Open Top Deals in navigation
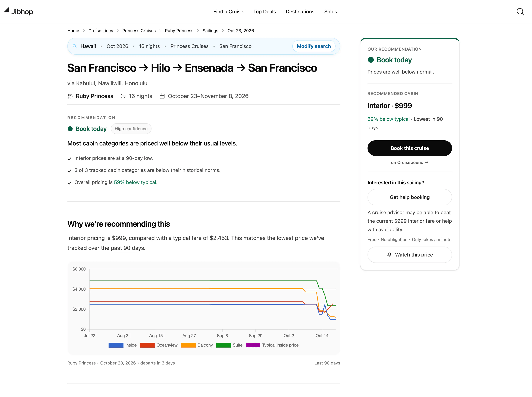 click(x=264, y=12)
